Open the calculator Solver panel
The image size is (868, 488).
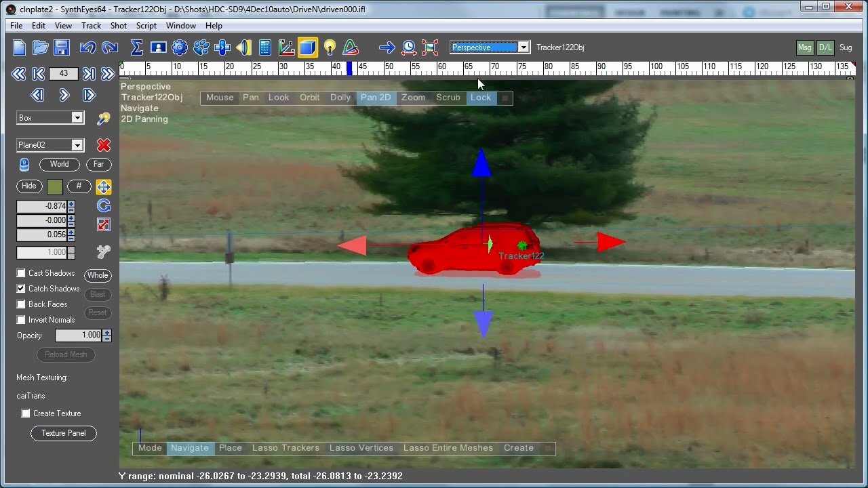(x=265, y=47)
